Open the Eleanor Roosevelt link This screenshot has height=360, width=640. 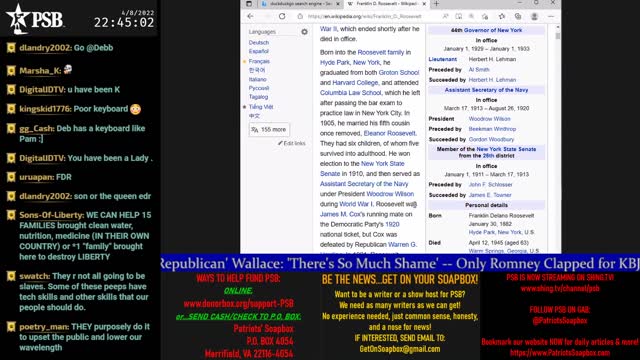coord(389,133)
